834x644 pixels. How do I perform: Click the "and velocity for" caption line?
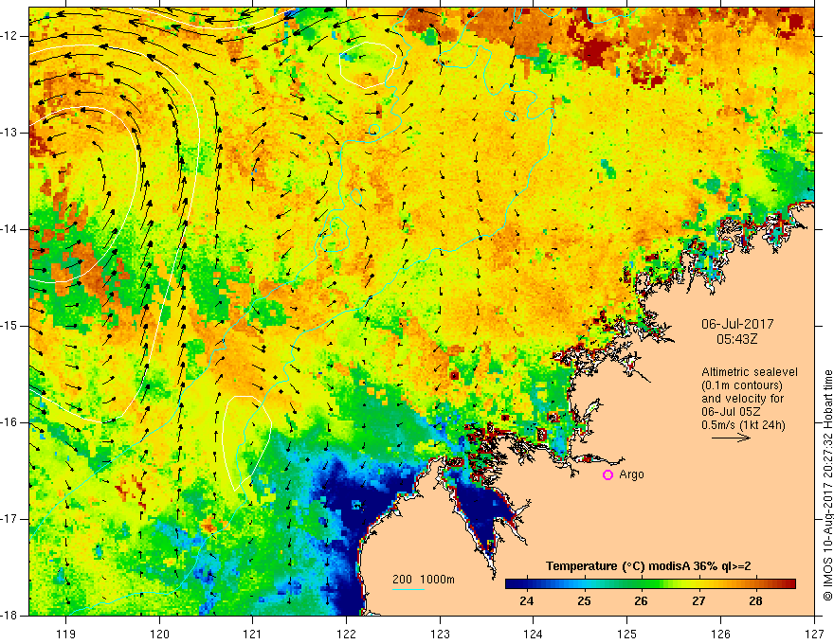coord(742,399)
